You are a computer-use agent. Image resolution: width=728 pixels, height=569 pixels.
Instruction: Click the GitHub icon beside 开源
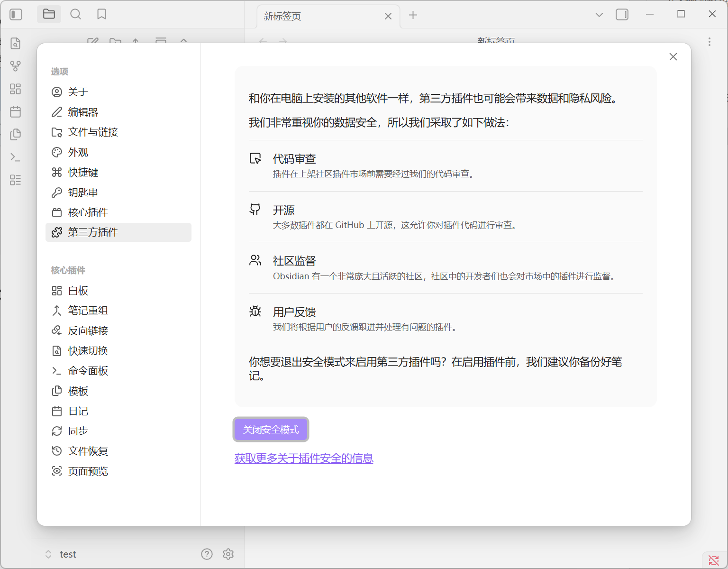[255, 209]
